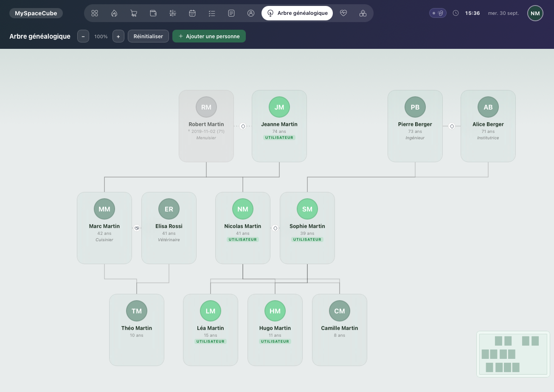Open the NM user avatar menu
Image resolution: width=554 pixels, height=392 pixels.
(535, 13)
